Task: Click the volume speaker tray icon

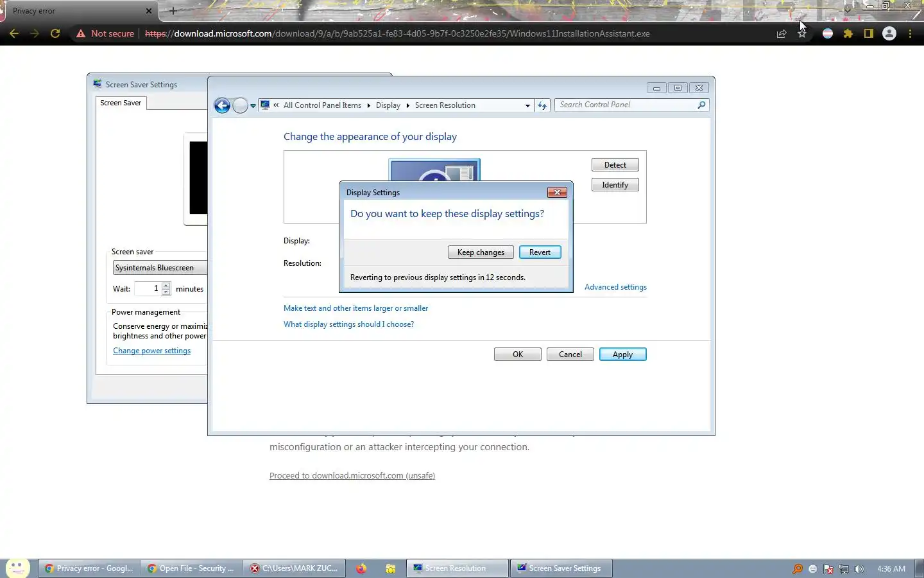Action: (x=859, y=569)
